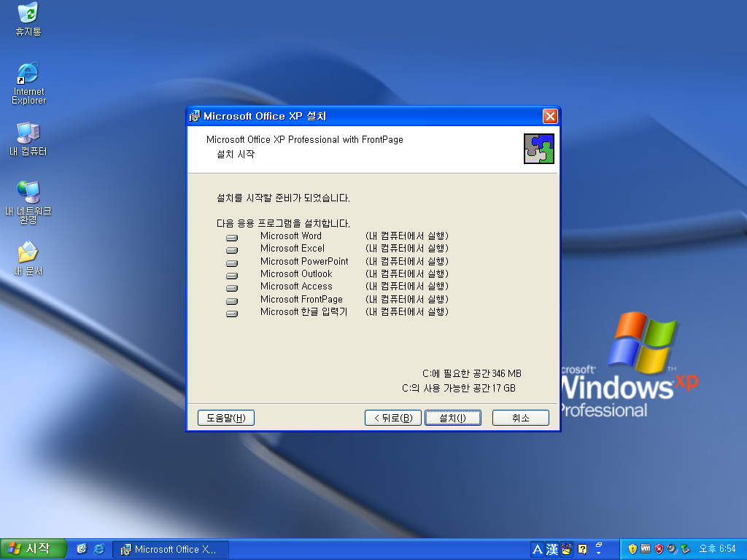Viewport: 747px width, 560px height.
Task: Select the Internet Explorer desktop icon
Action: [x=28, y=83]
